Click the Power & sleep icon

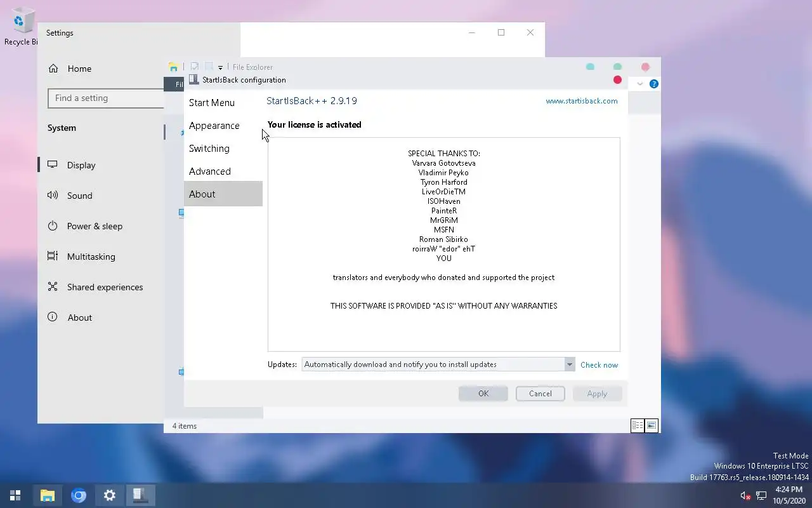[53, 226]
